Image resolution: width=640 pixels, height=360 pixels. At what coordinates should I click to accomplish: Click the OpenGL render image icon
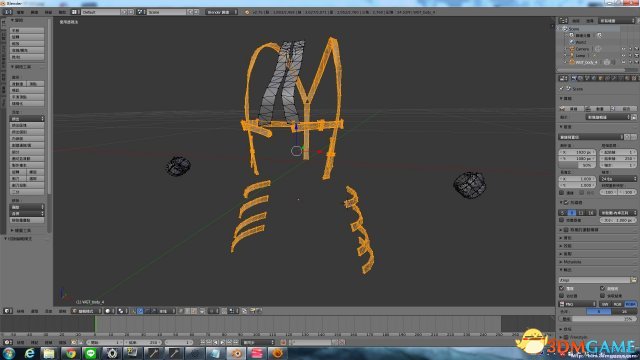click(x=252, y=311)
